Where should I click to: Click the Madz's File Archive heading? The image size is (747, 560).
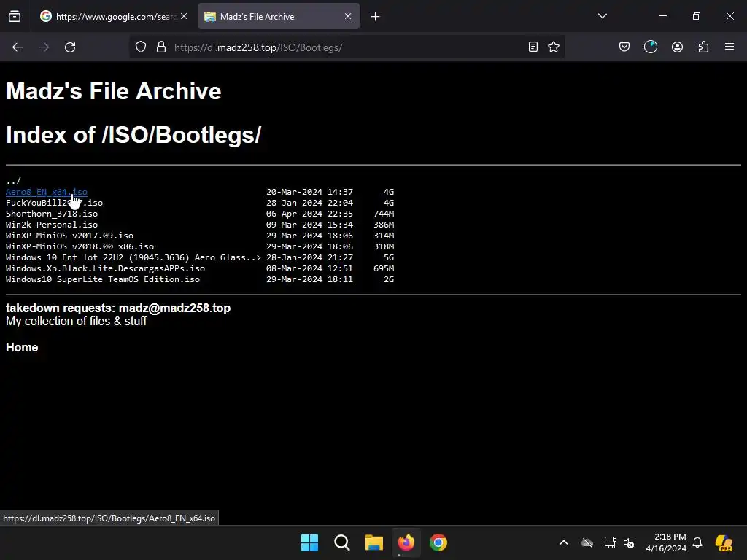(113, 91)
